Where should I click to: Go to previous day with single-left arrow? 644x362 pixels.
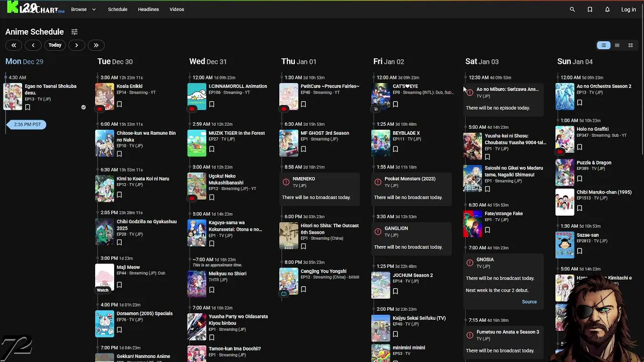(x=33, y=45)
